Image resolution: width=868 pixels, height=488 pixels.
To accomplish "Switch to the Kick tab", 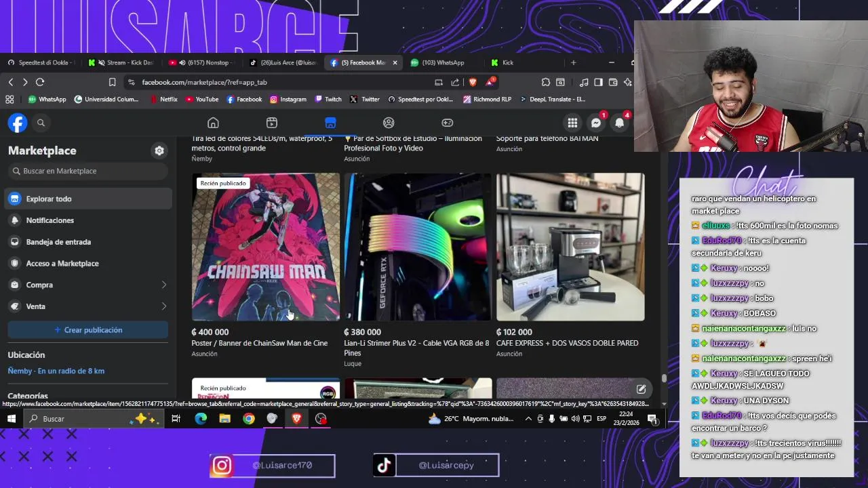I will pyautogui.click(x=522, y=62).
